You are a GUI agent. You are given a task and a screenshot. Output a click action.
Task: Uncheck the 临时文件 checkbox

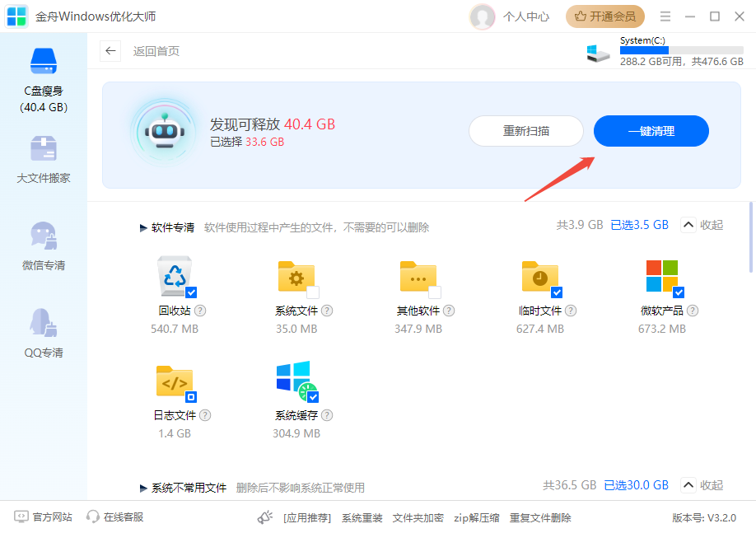557,292
